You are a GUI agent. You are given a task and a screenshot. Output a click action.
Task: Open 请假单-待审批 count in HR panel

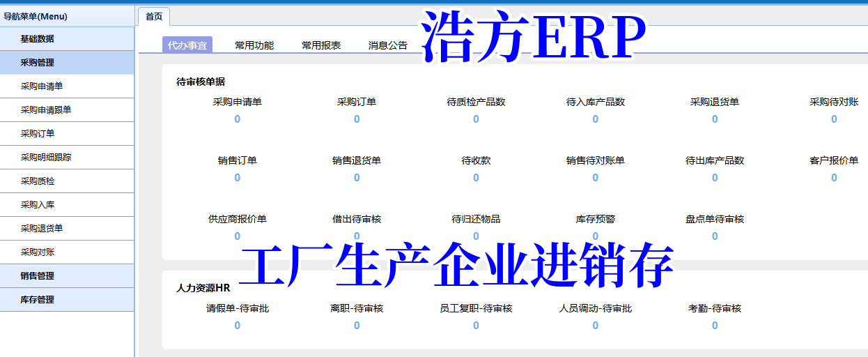237,326
